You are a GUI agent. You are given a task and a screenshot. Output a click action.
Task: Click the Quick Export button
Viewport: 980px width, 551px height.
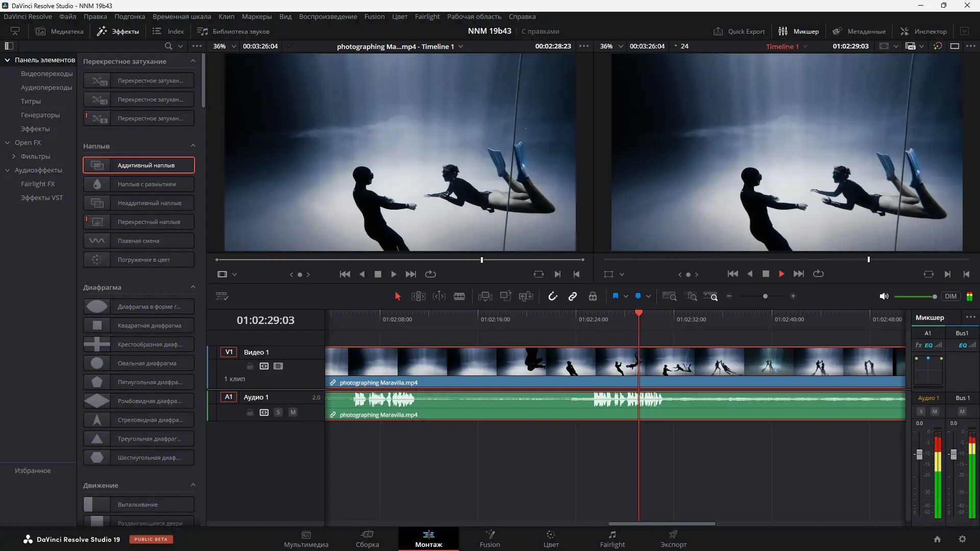tap(739, 31)
